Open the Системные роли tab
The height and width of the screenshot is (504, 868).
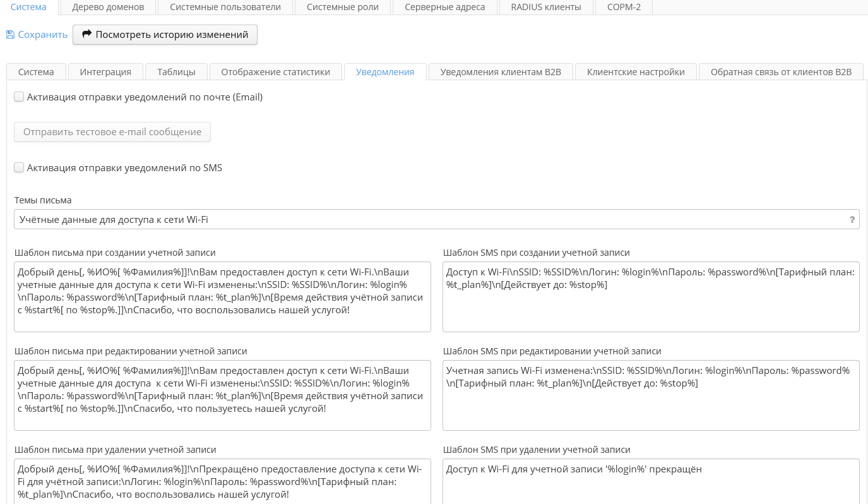point(343,7)
